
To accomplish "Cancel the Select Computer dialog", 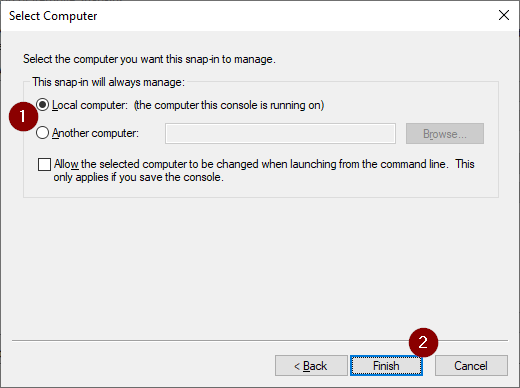I will click(x=471, y=366).
